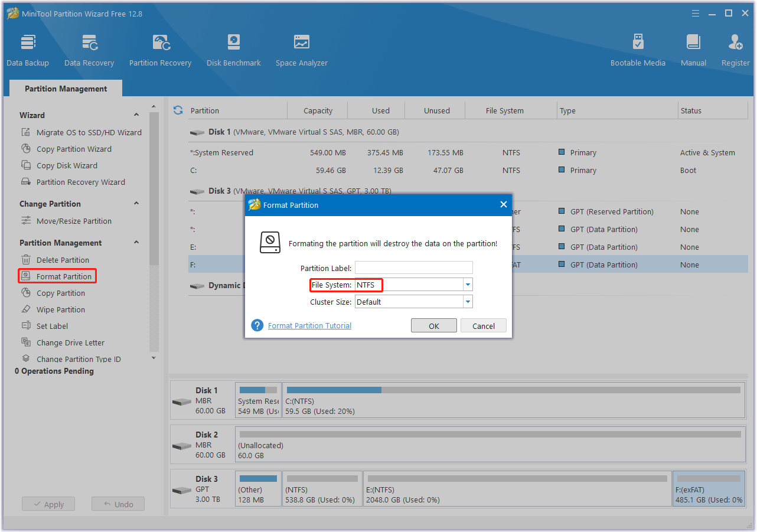Sort by Capacity column header
Screen dimensions: 757x532
click(318, 110)
